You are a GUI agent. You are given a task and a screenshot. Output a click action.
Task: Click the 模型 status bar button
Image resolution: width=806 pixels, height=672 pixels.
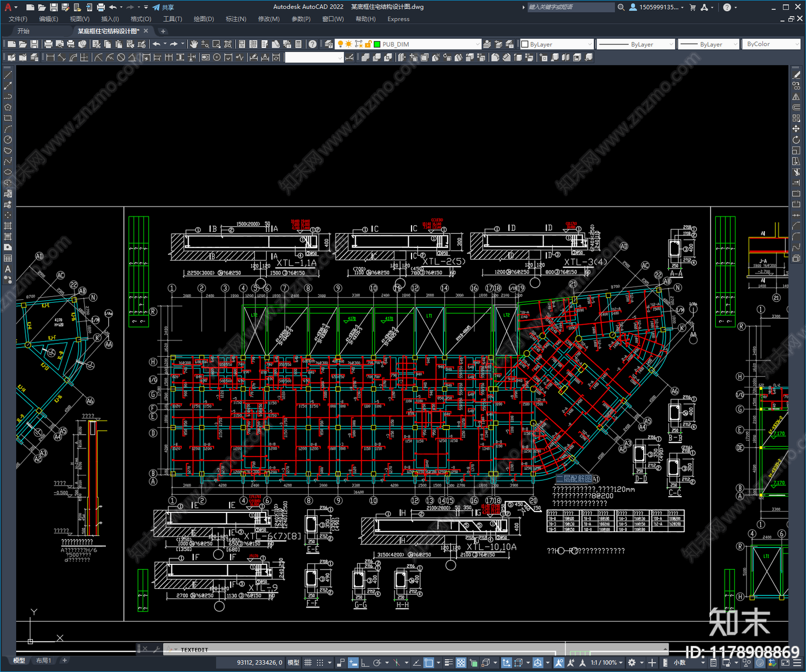tap(293, 662)
